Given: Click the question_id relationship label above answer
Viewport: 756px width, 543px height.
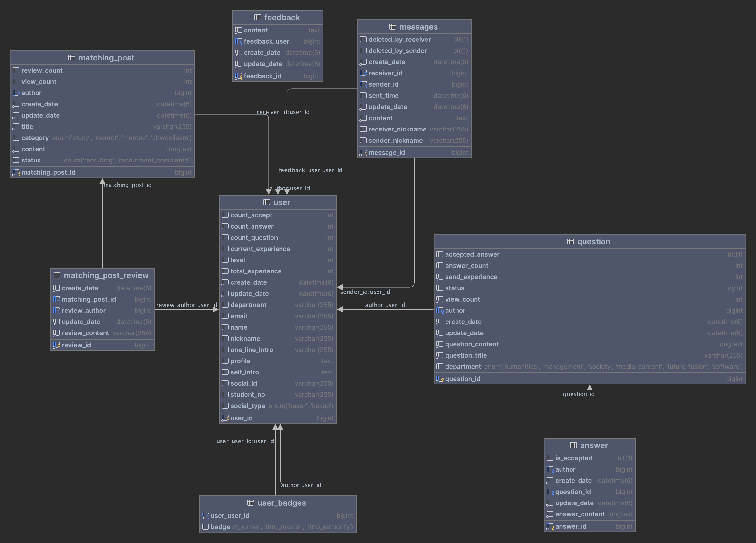Looking at the screenshot, I should point(579,394).
